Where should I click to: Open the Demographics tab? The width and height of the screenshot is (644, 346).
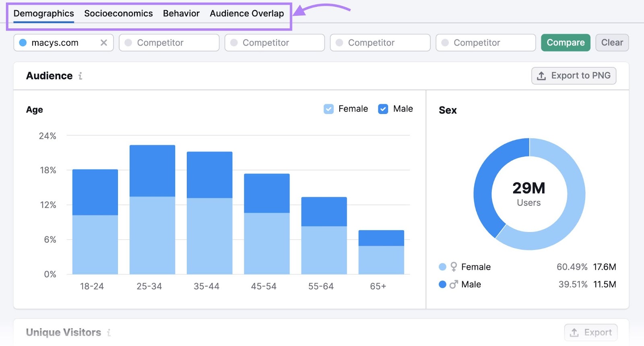pyautogui.click(x=43, y=13)
